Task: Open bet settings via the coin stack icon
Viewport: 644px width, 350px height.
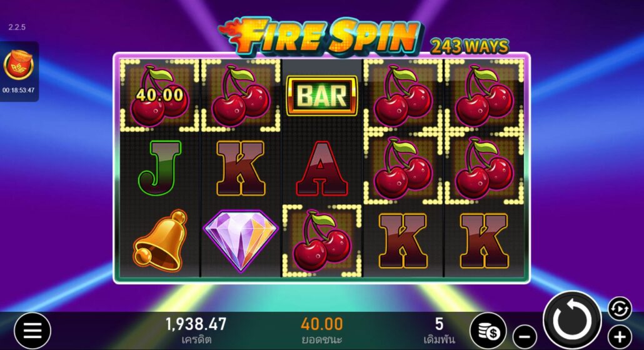Action: pyautogui.click(x=488, y=331)
